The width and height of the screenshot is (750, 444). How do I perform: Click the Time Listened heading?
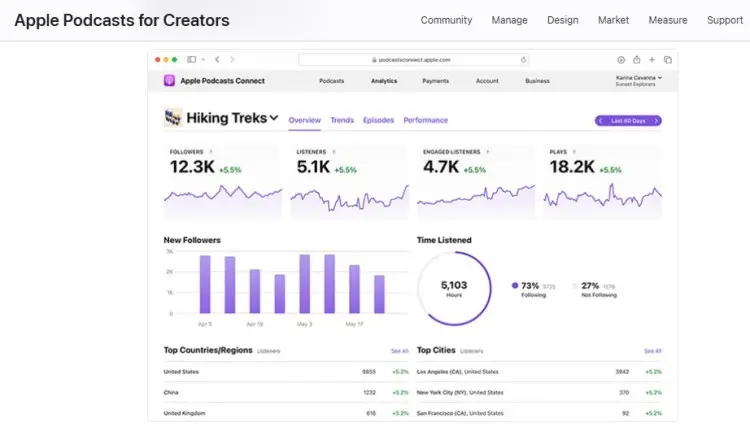(x=444, y=240)
